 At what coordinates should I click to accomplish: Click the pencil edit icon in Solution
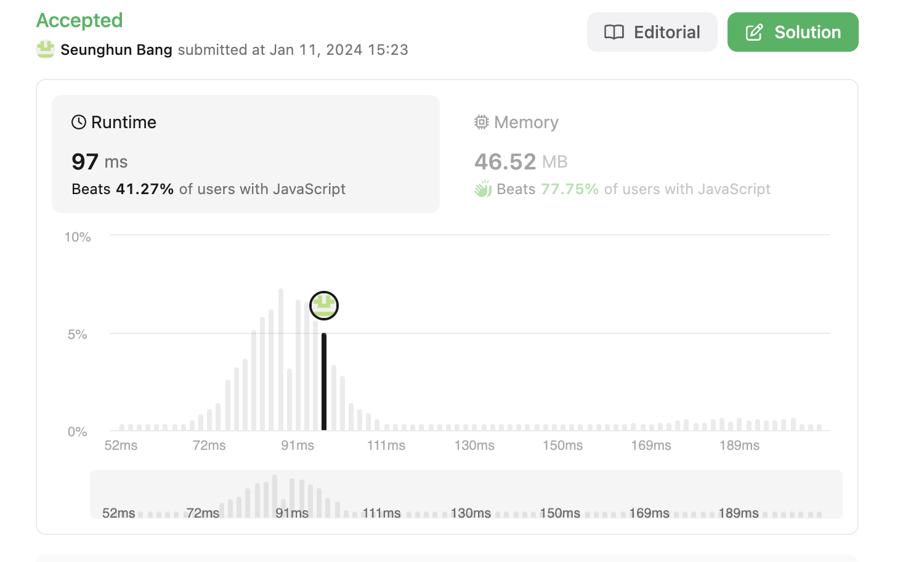[755, 32]
